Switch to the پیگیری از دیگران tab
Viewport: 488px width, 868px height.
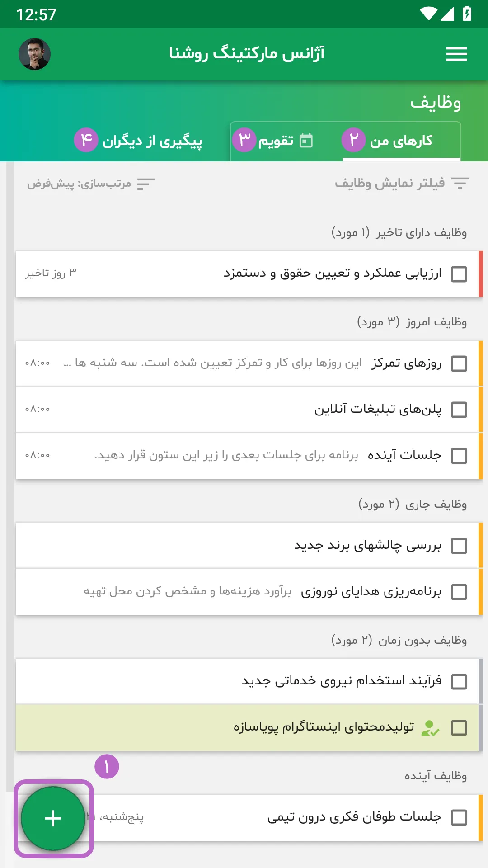(x=139, y=141)
